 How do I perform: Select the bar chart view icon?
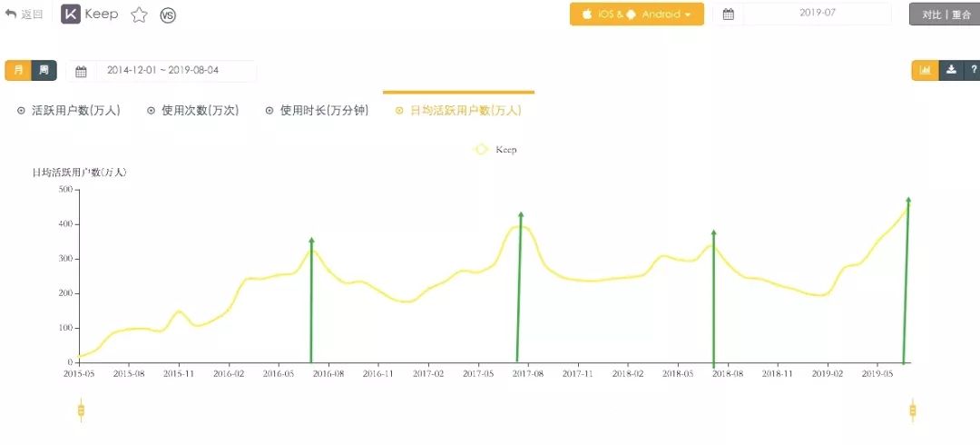click(x=925, y=70)
